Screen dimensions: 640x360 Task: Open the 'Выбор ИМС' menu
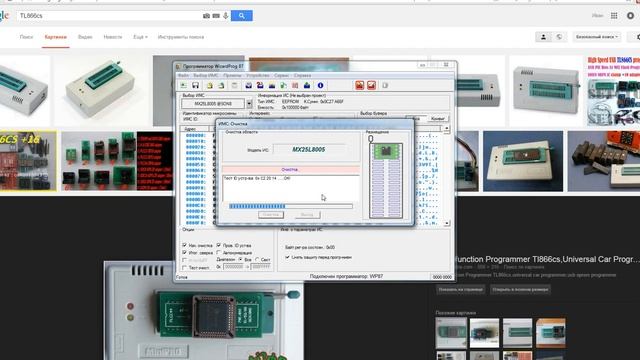pyautogui.click(x=206, y=76)
